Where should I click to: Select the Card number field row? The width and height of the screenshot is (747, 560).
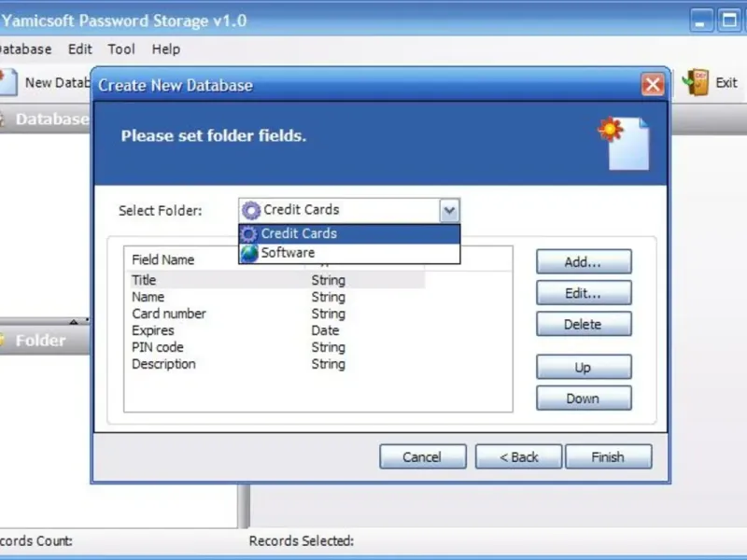(x=276, y=314)
